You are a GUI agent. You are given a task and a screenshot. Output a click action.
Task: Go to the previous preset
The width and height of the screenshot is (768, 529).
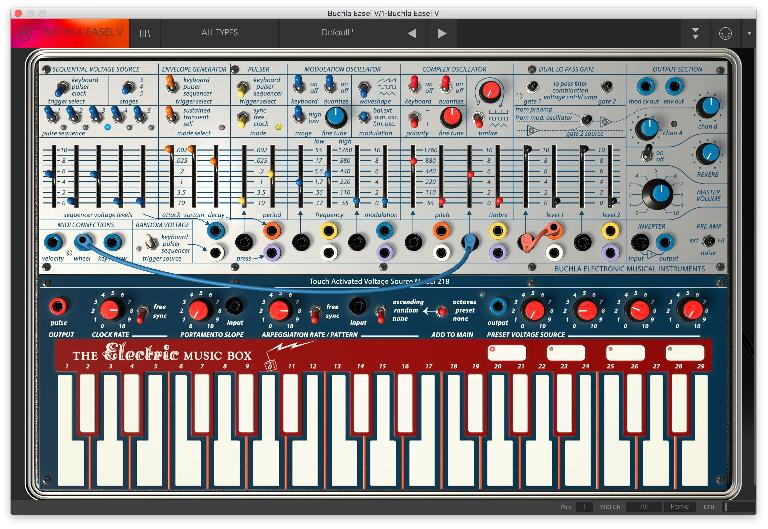[x=412, y=33]
